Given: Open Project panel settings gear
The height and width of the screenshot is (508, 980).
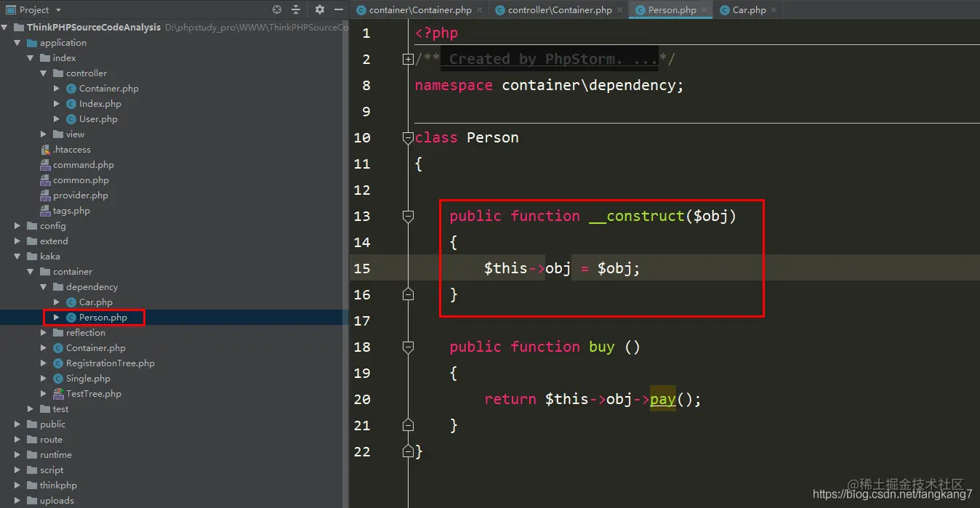Looking at the screenshot, I should click(320, 9).
